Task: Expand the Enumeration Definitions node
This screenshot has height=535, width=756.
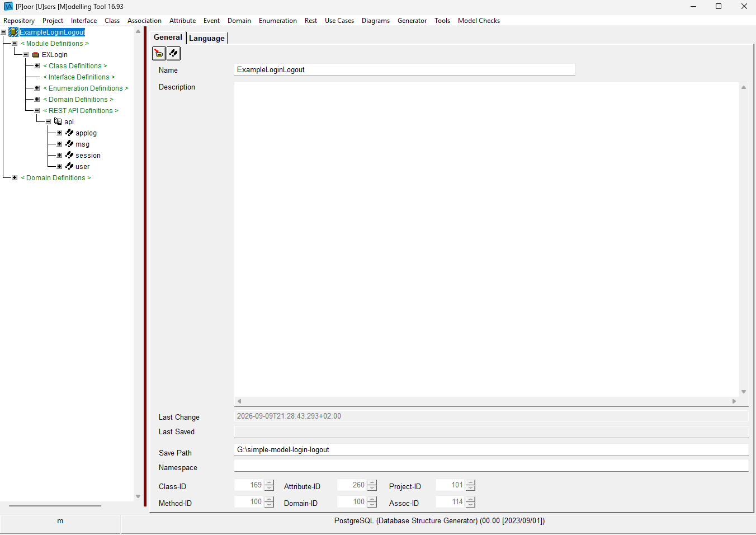Action: click(37, 88)
